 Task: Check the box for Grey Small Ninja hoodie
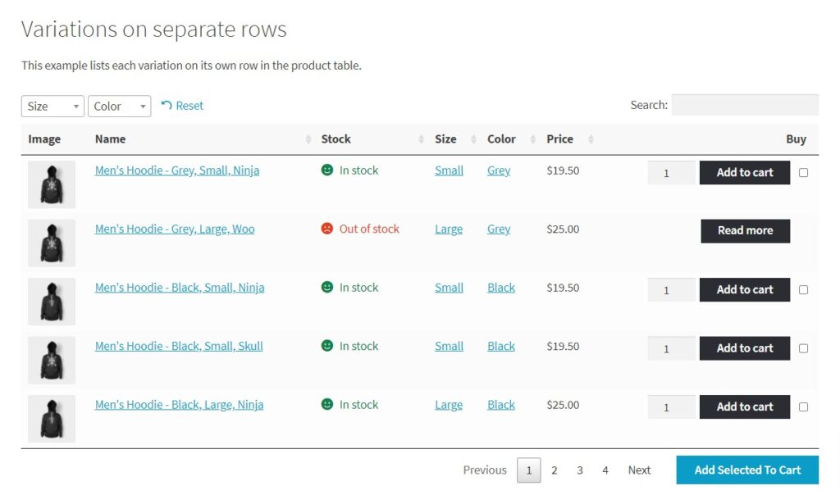(803, 172)
